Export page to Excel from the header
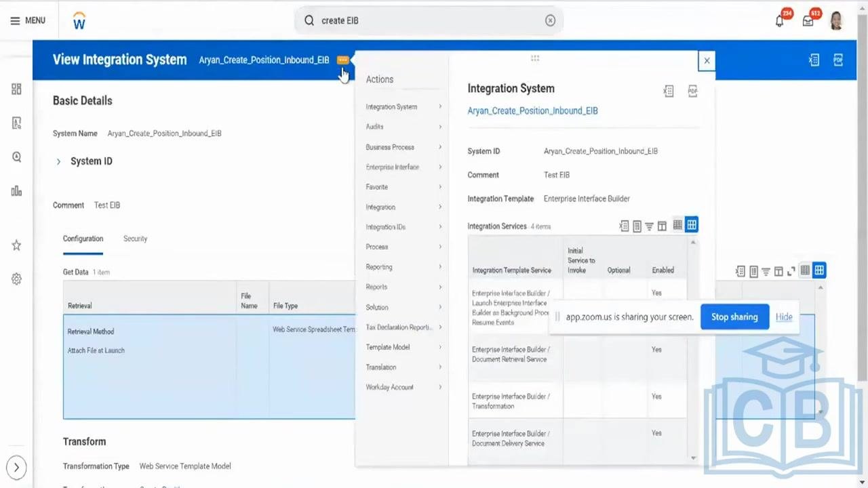868x488 pixels. tap(814, 60)
